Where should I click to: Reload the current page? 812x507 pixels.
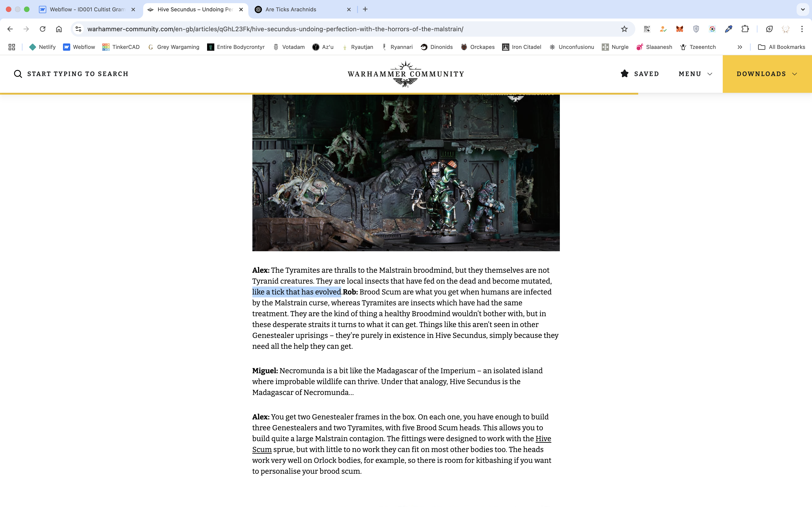(43, 29)
